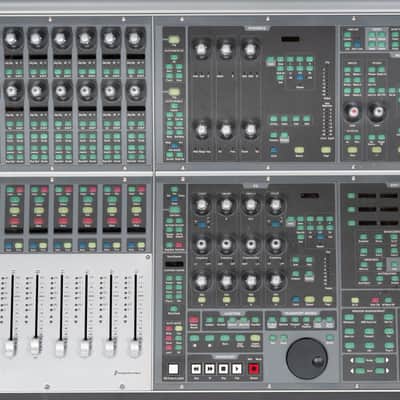Hit the Play transport button
Screen dimensions: 400x400
click(237, 369)
